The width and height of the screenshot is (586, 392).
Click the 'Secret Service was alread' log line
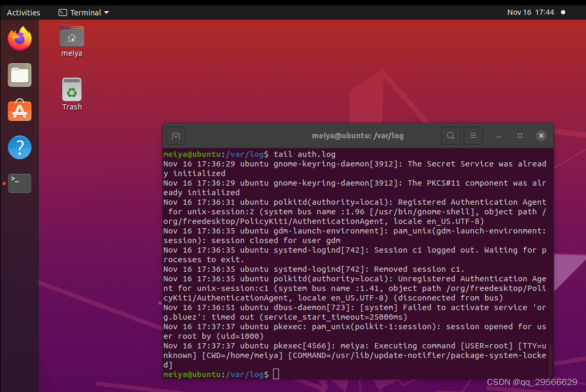(354, 164)
